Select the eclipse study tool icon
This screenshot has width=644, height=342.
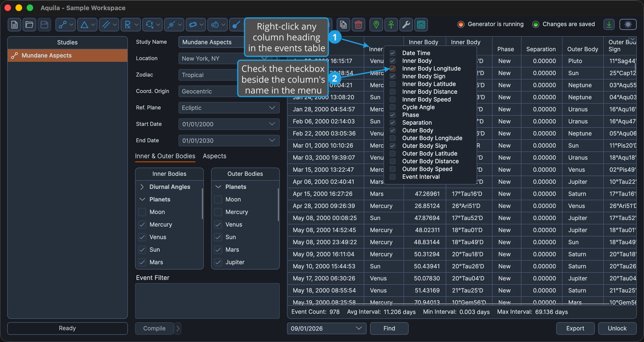point(171,25)
